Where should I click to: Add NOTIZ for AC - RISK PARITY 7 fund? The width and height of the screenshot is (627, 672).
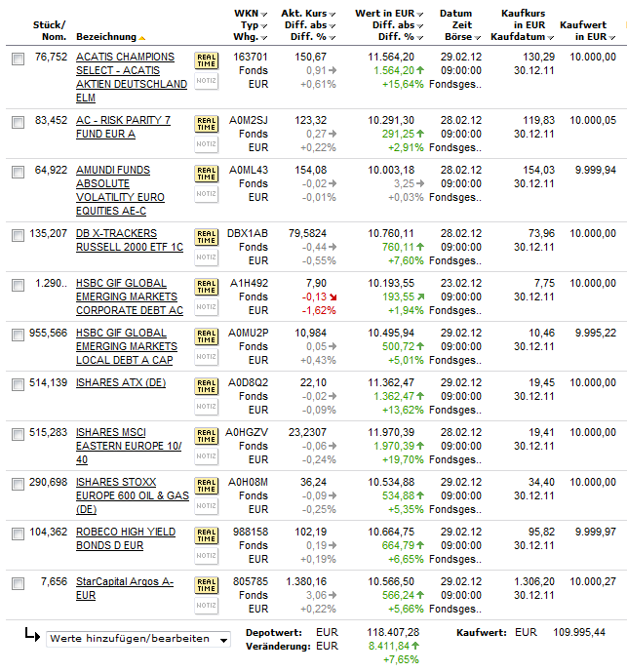coord(206,144)
